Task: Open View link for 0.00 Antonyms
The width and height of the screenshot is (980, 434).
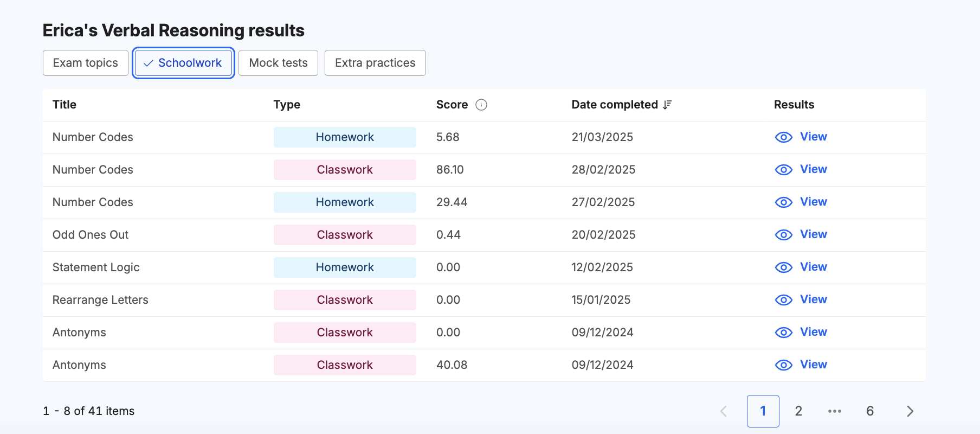Action: click(813, 332)
